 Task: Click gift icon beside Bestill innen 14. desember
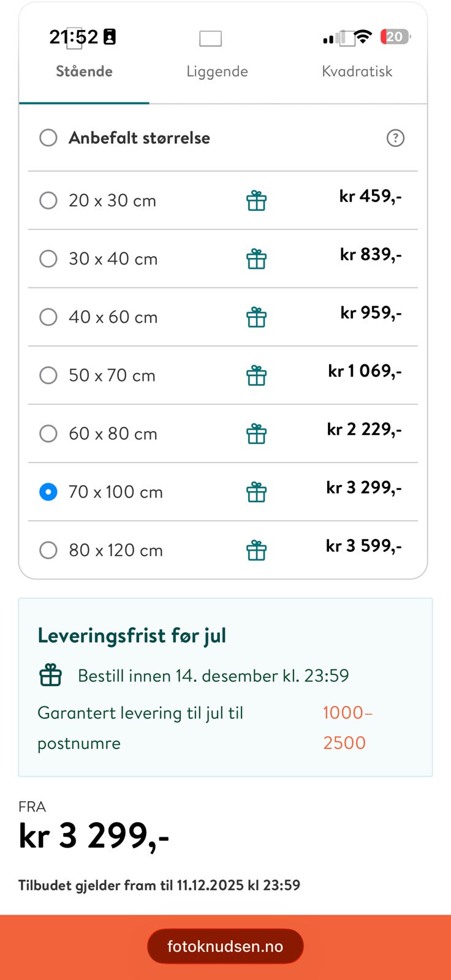pyautogui.click(x=51, y=676)
